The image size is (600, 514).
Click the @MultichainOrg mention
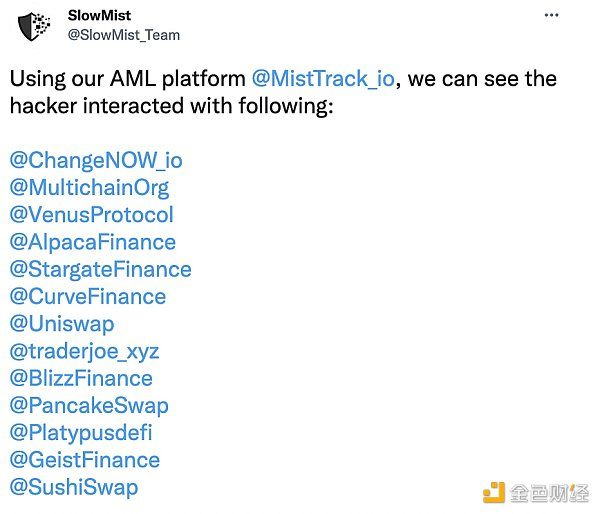click(x=89, y=187)
